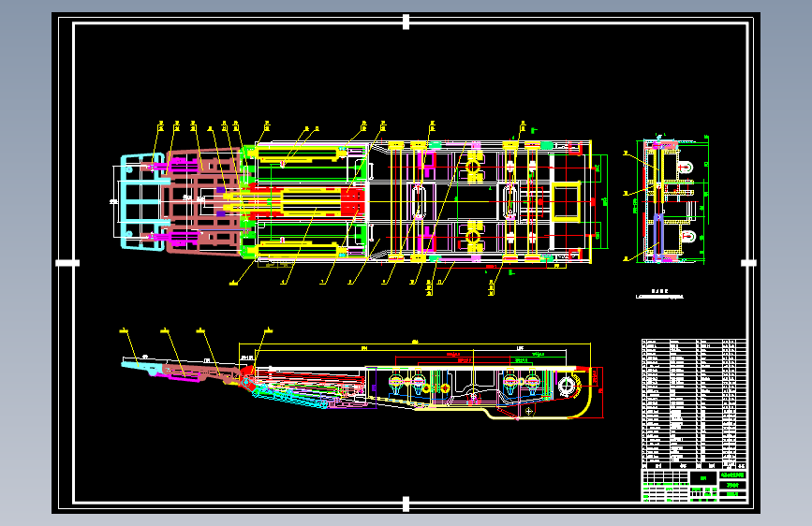This screenshot has width=812, height=526.
Task: Select the cyan front frame in the plan view
Action: pos(143,202)
